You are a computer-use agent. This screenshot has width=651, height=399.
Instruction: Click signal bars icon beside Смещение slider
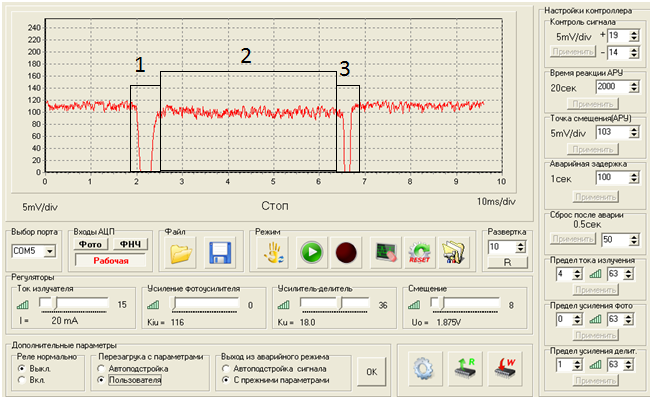414,305
